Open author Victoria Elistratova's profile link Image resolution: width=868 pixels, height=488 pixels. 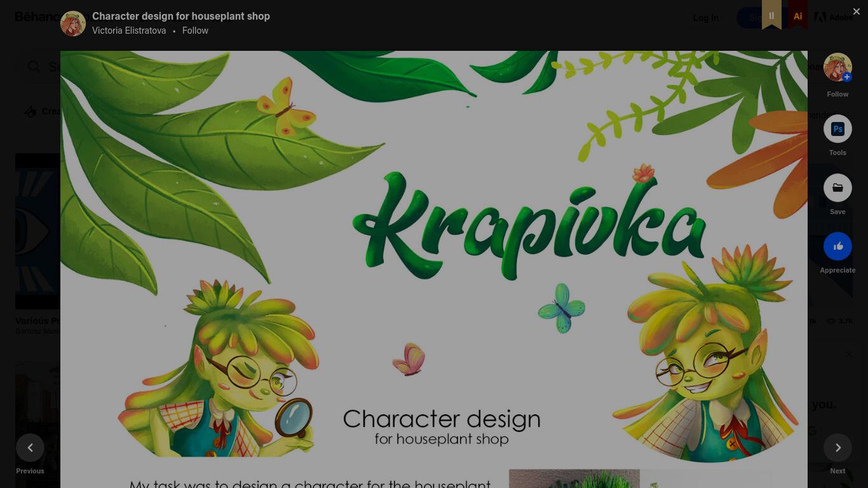point(129,30)
